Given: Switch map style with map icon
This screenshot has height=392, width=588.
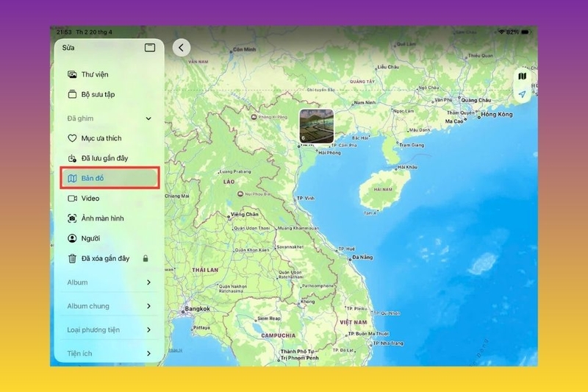Looking at the screenshot, I should click(x=522, y=76).
